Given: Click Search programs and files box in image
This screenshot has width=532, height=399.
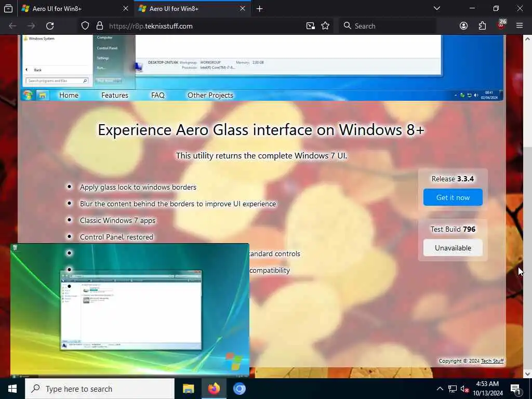Looking at the screenshot, I should coord(57,81).
